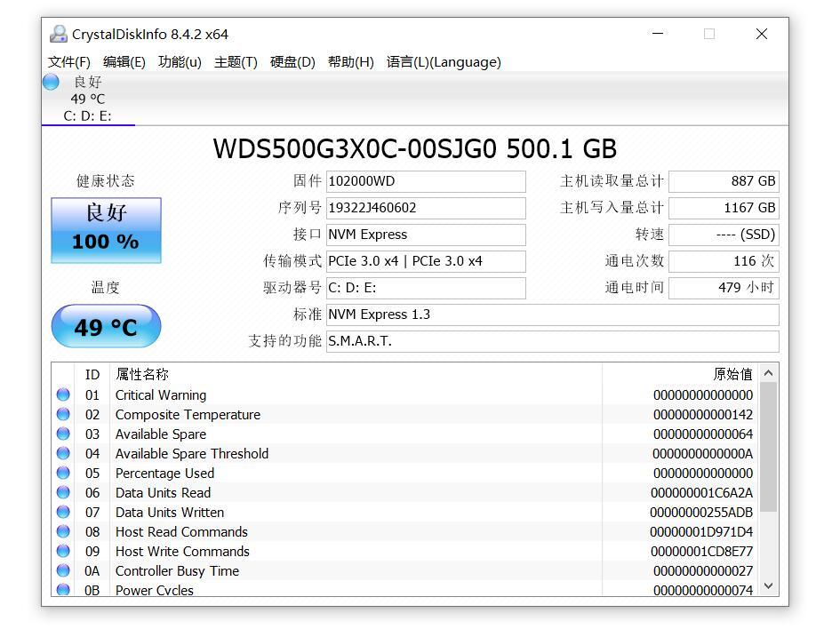Click the CrystalDiskInfo title bar icon
Viewport: 840px width, 629px height.
(58, 34)
